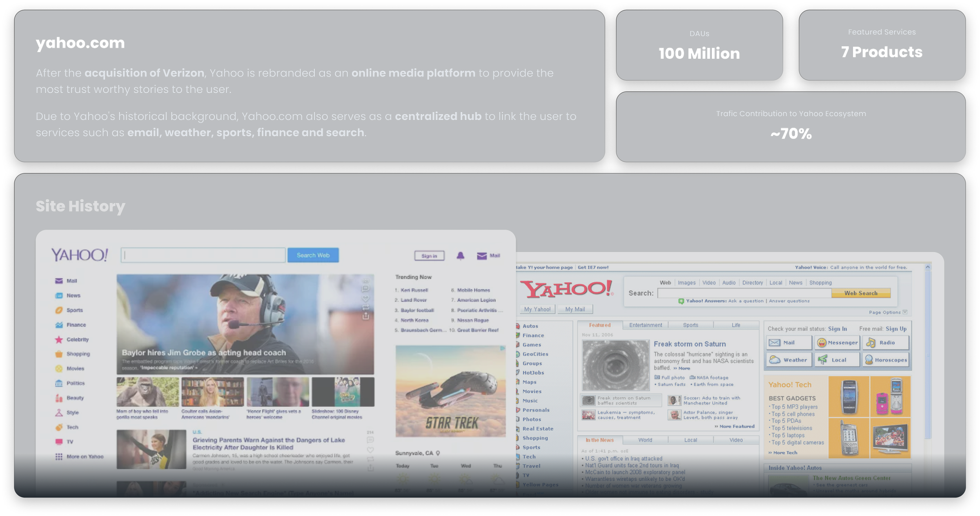Expand the Page Options dropdown

(905, 312)
